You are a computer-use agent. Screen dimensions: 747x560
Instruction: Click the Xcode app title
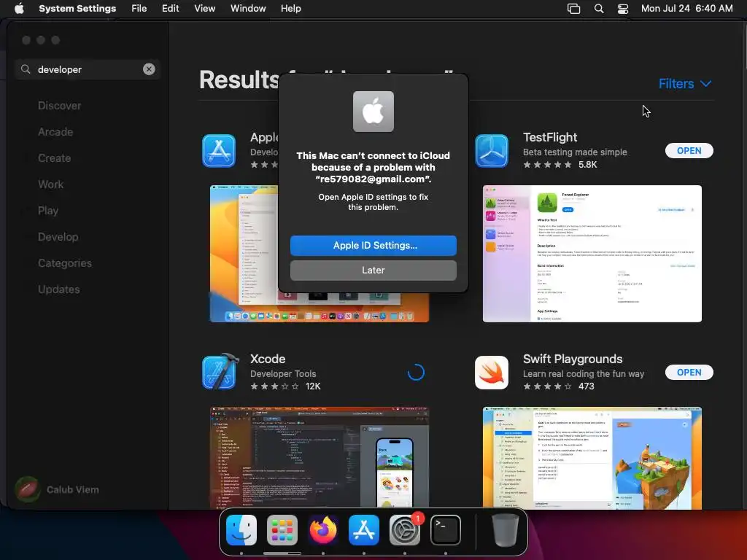click(x=268, y=359)
